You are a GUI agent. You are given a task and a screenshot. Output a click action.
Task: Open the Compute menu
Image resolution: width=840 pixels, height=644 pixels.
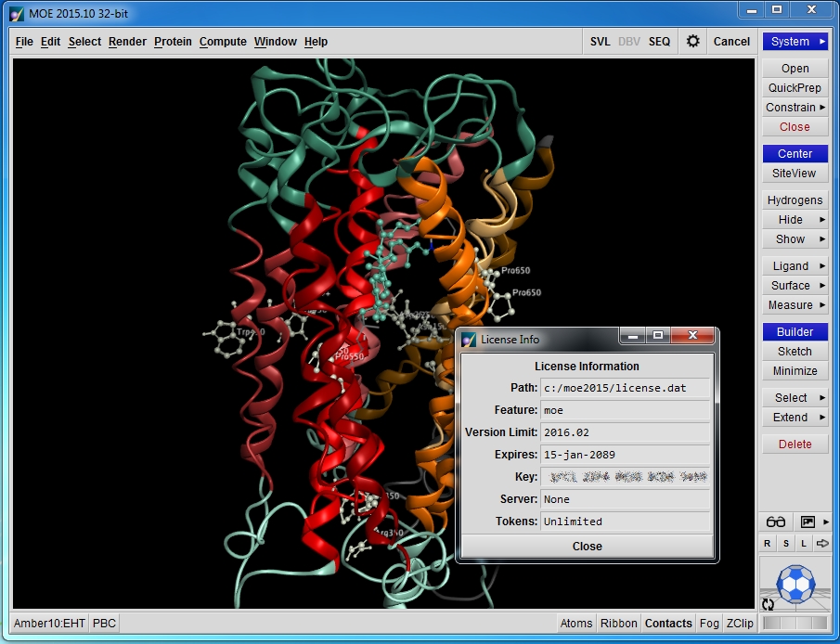pos(223,41)
